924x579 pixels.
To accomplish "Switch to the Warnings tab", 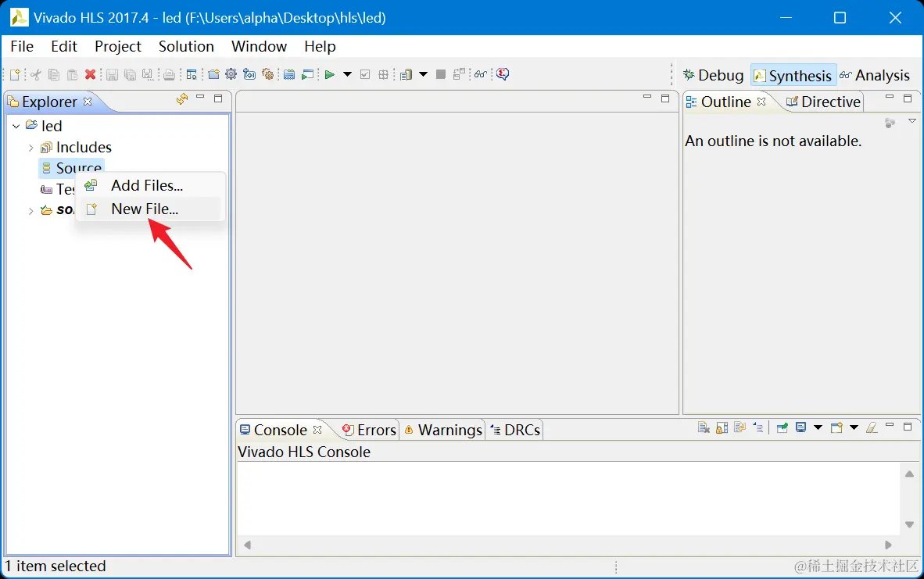I will [442, 430].
